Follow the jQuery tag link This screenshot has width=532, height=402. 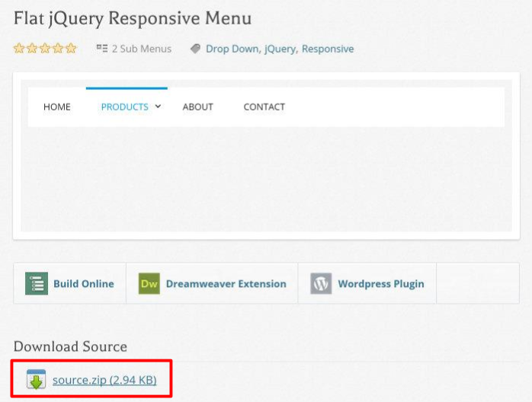(x=280, y=49)
